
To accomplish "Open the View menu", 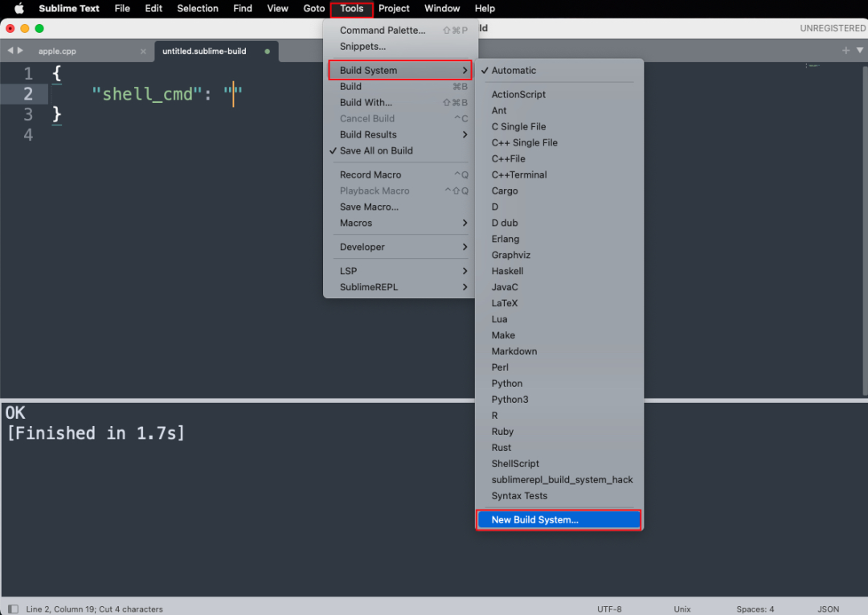I will (x=277, y=8).
